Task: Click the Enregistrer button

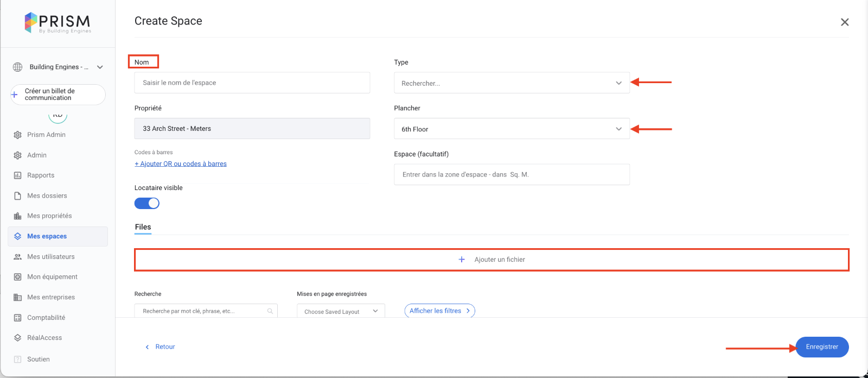Action: pos(821,347)
